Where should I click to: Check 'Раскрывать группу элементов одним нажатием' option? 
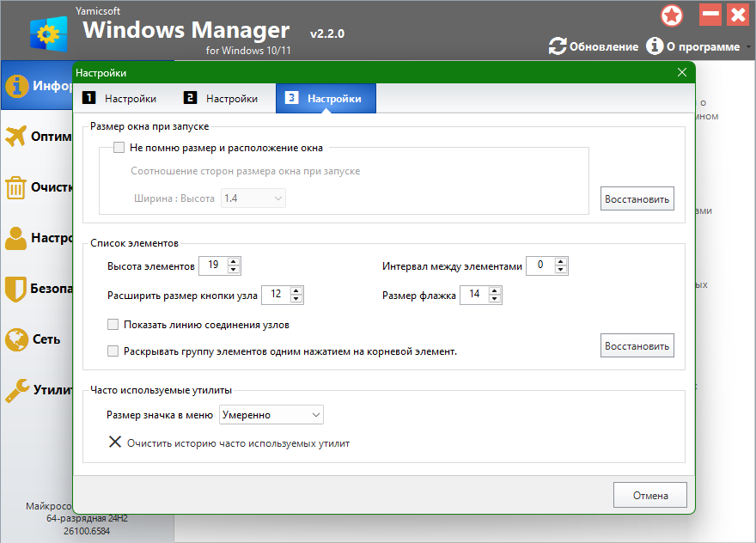click(x=113, y=351)
